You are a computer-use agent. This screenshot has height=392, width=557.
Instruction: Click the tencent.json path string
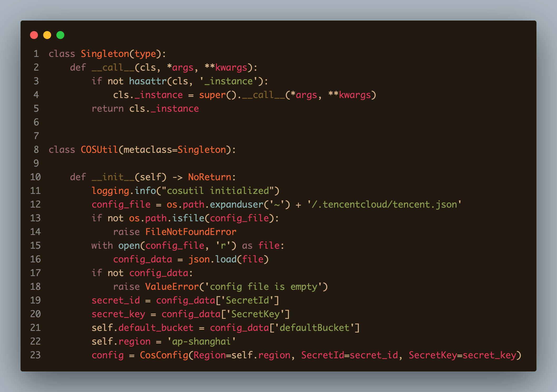(384, 204)
